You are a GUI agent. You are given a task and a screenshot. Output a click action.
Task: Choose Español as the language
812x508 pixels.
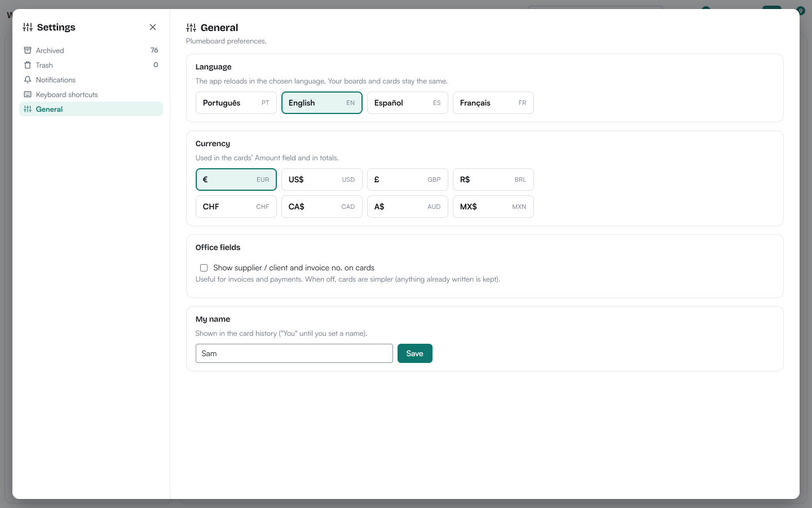pos(408,103)
